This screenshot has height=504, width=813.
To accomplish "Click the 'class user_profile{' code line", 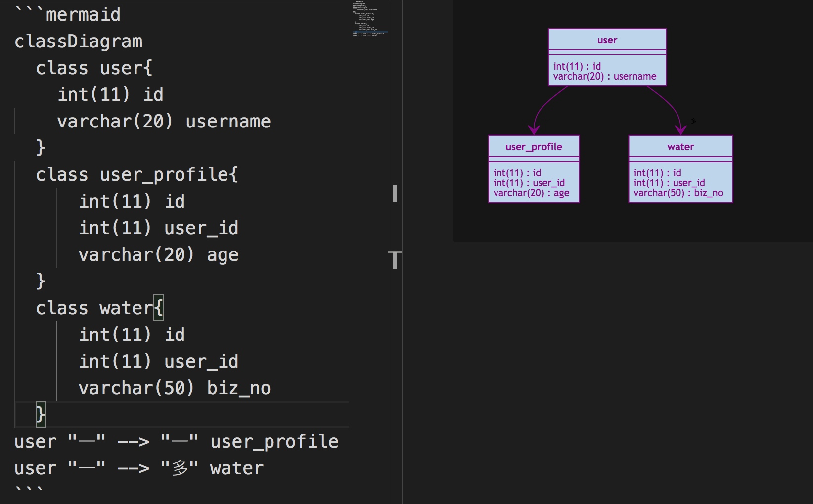I will coord(137,174).
